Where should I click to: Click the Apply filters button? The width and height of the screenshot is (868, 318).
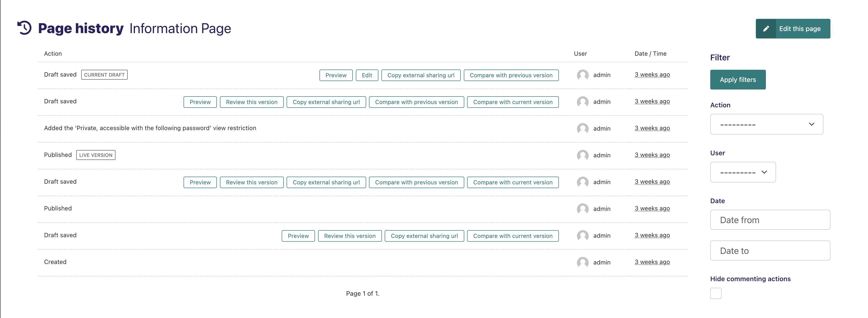click(x=737, y=80)
